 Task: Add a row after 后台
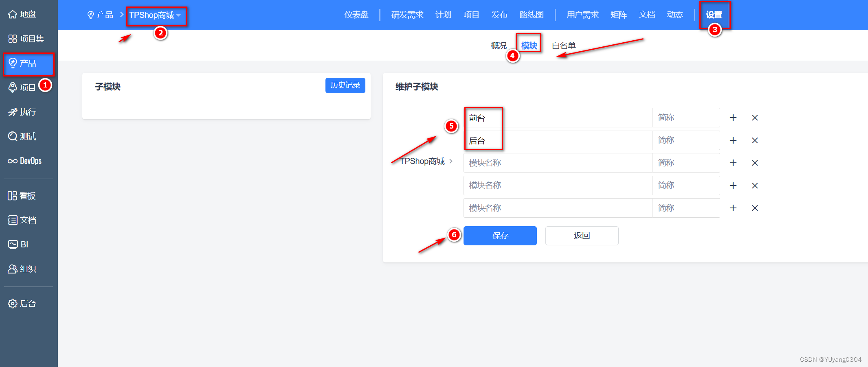[x=733, y=140]
